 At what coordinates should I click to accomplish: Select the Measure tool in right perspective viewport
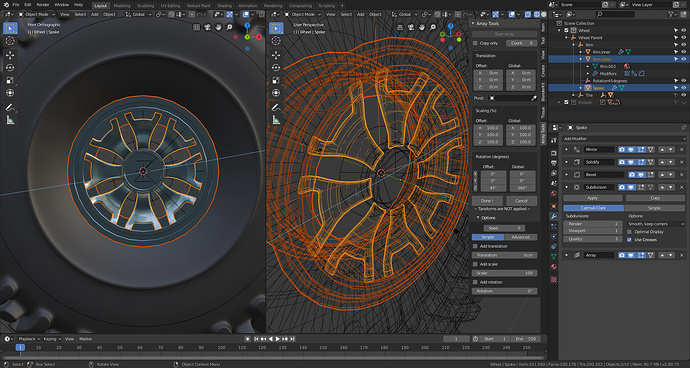pos(276,120)
